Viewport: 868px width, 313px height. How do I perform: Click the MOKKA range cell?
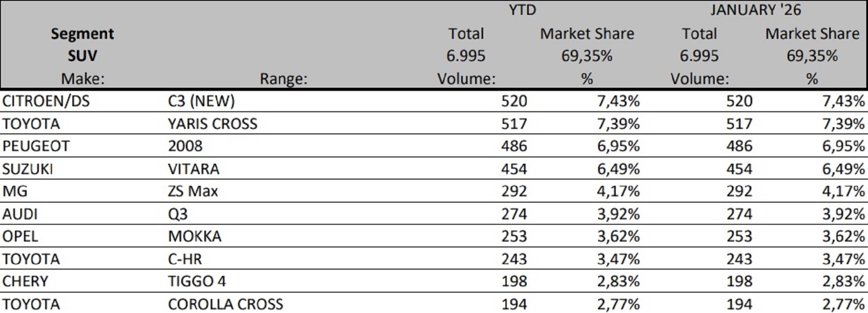point(195,237)
